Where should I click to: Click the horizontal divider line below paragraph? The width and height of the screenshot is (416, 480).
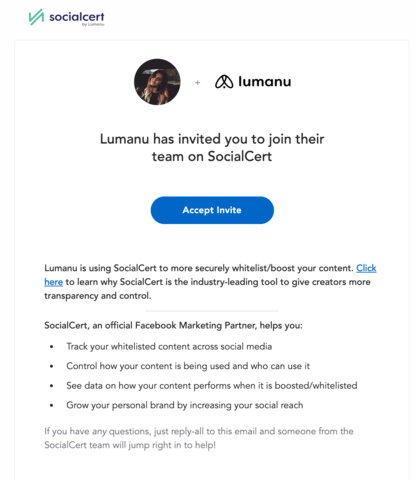tap(212, 311)
